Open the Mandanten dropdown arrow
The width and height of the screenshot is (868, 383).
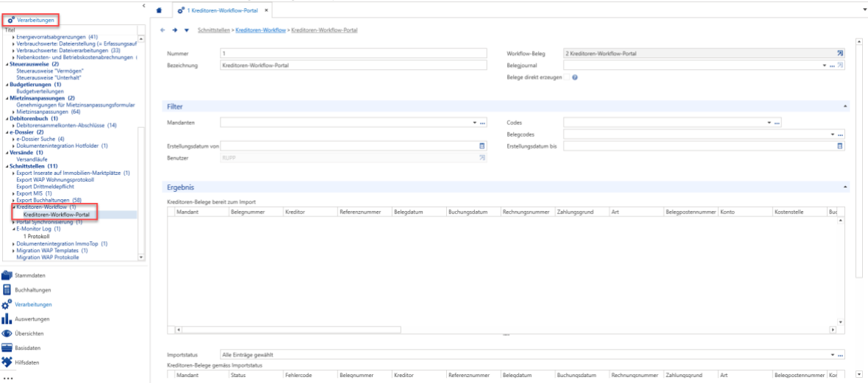pos(474,122)
